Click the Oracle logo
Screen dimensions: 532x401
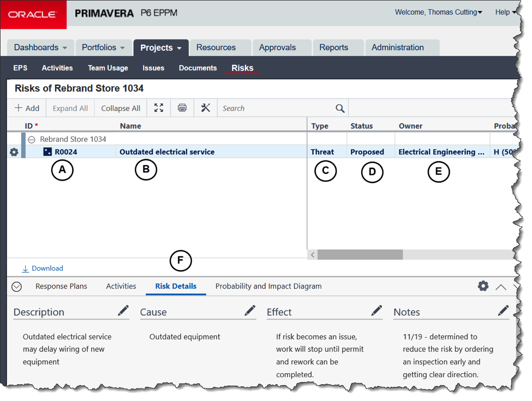tap(33, 15)
